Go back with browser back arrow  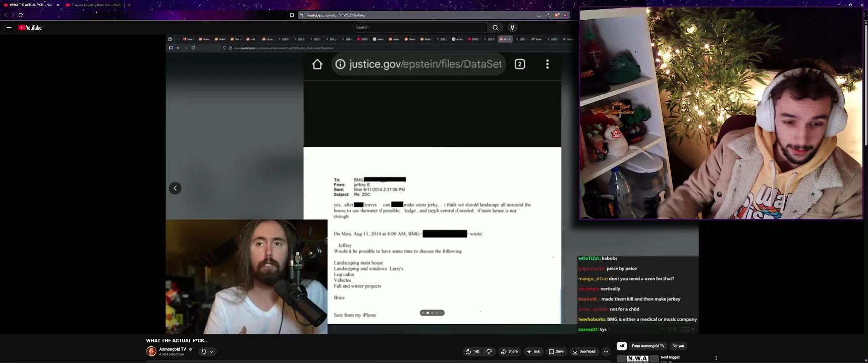point(6,15)
